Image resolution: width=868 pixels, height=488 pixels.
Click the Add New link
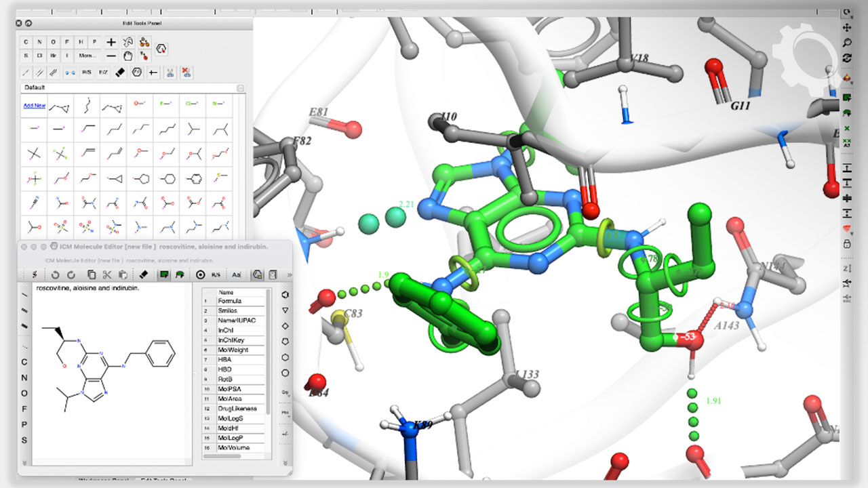click(x=34, y=106)
